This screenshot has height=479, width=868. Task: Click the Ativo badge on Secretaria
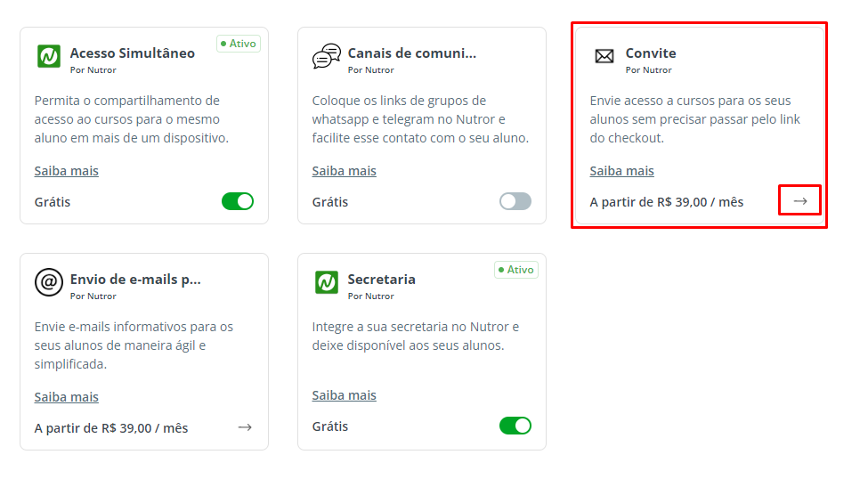516,270
